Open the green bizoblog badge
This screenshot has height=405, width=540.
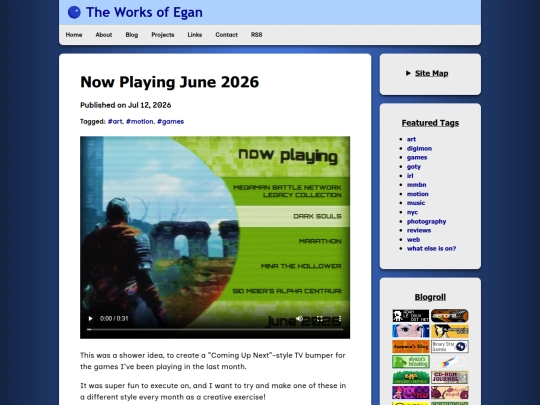(411, 362)
